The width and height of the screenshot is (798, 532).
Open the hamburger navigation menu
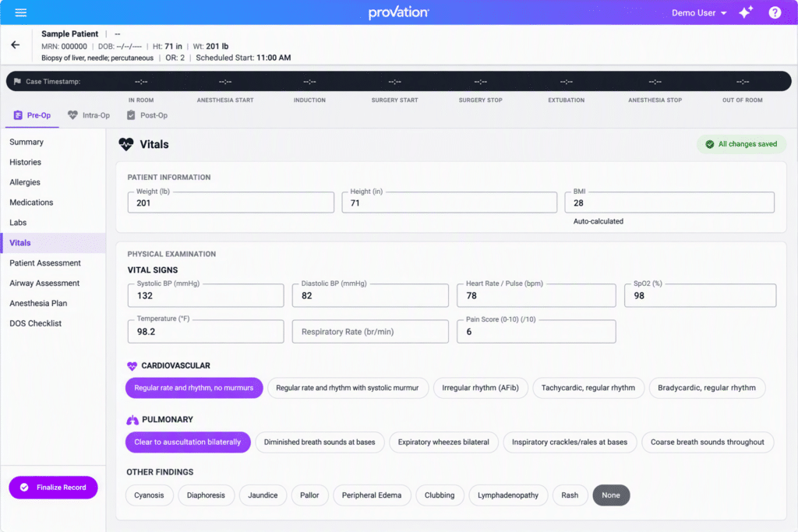click(21, 12)
